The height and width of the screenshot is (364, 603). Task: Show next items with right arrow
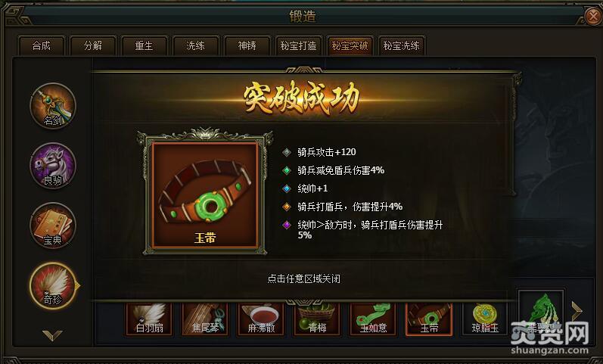[577, 311]
